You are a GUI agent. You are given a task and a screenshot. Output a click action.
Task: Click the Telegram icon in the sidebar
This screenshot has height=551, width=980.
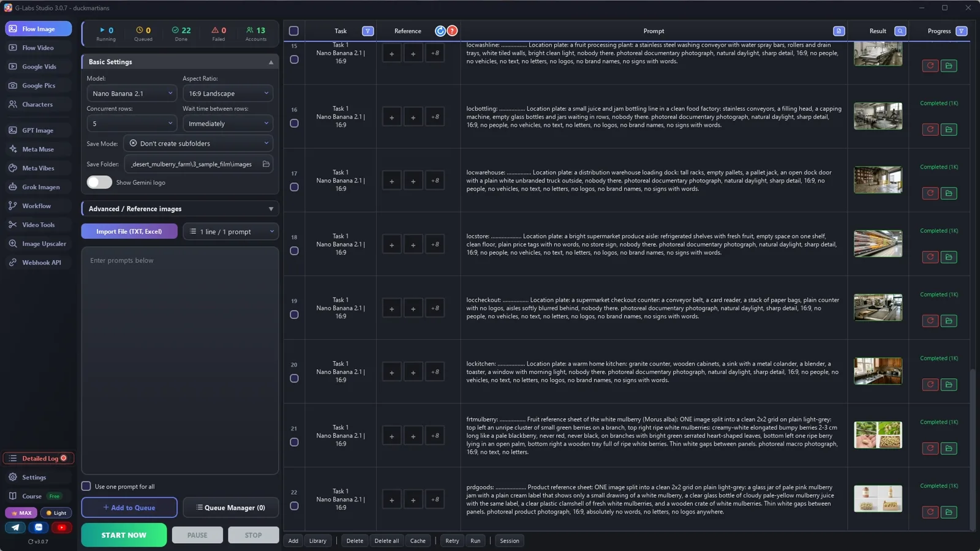[x=15, y=527]
